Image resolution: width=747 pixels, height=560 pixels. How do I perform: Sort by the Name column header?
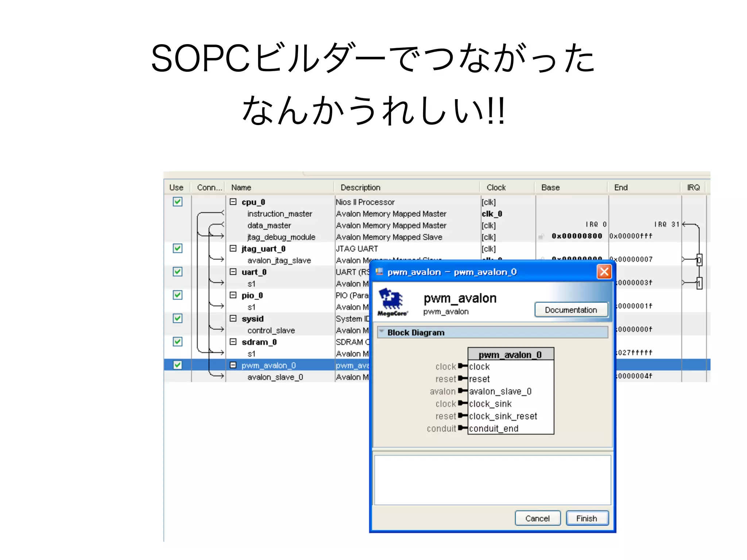point(280,187)
